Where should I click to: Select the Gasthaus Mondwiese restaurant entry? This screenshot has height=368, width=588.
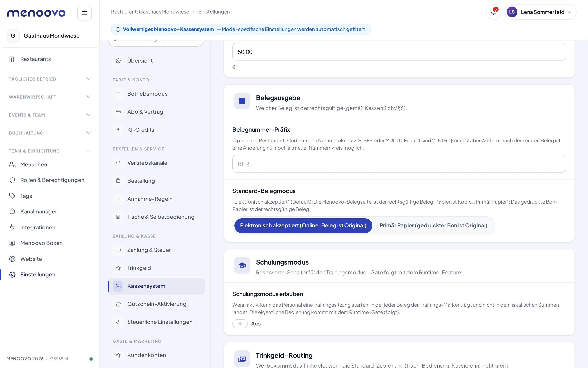click(x=50, y=36)
